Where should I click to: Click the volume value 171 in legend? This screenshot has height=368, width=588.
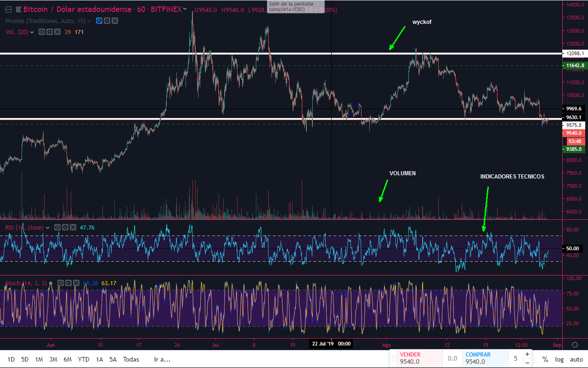(79, 32)
